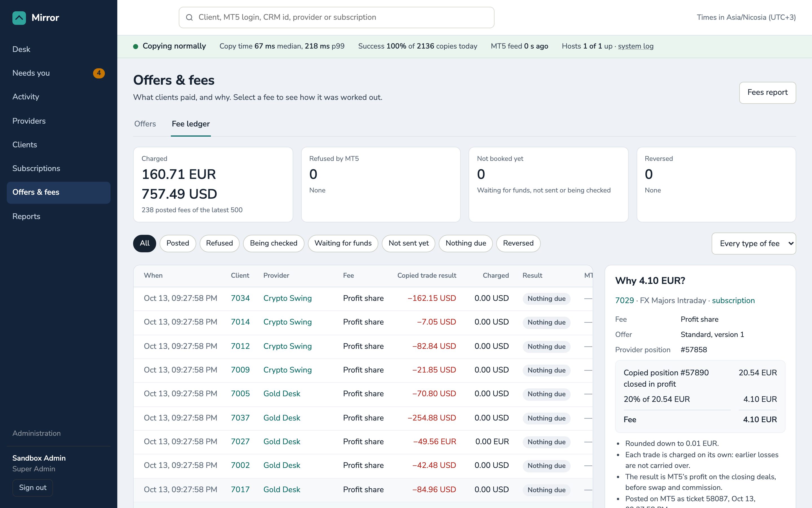Click the When column header
The image size is (812, 508).
(153, 275)
